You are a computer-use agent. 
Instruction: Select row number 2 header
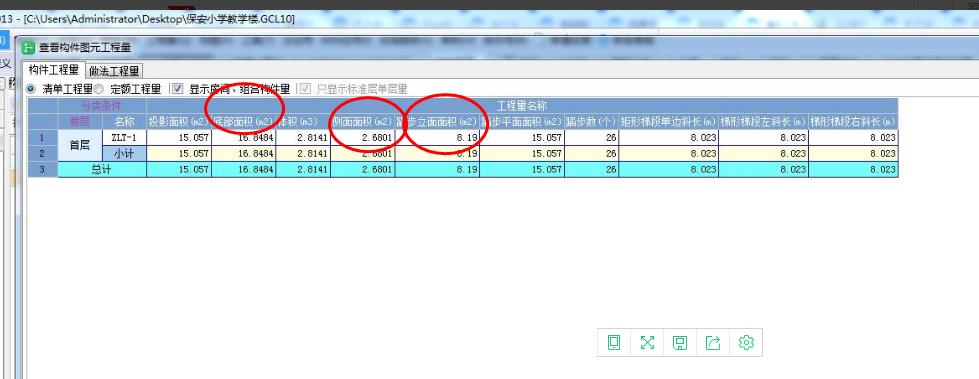pos(43,154)
